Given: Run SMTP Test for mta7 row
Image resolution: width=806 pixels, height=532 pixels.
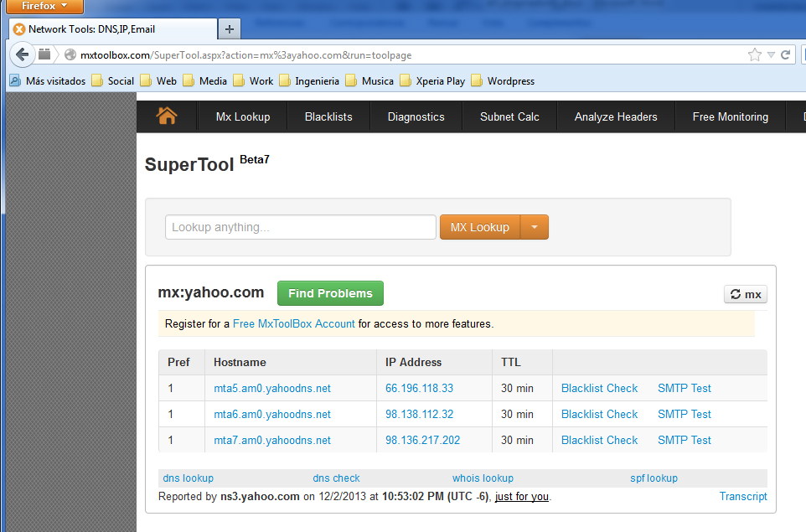Looking at the screenshot, I should point(685,440).
